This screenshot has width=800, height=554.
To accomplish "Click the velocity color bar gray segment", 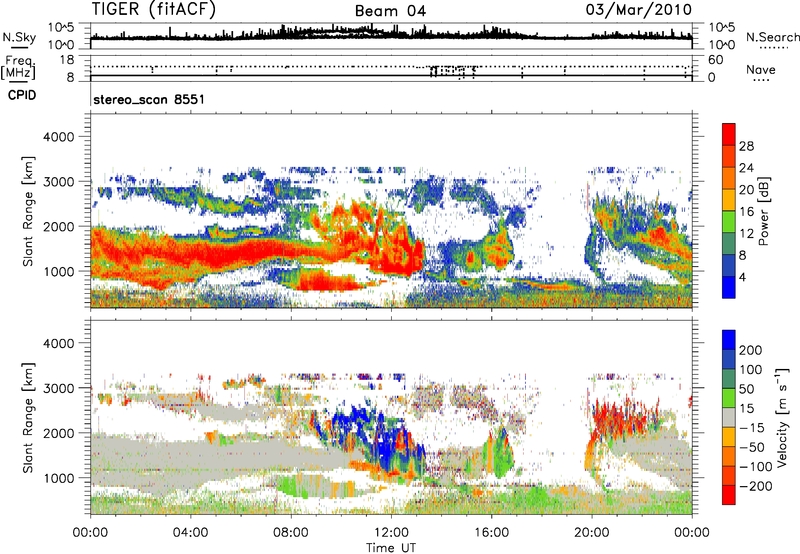I will [x=729, y=417].
